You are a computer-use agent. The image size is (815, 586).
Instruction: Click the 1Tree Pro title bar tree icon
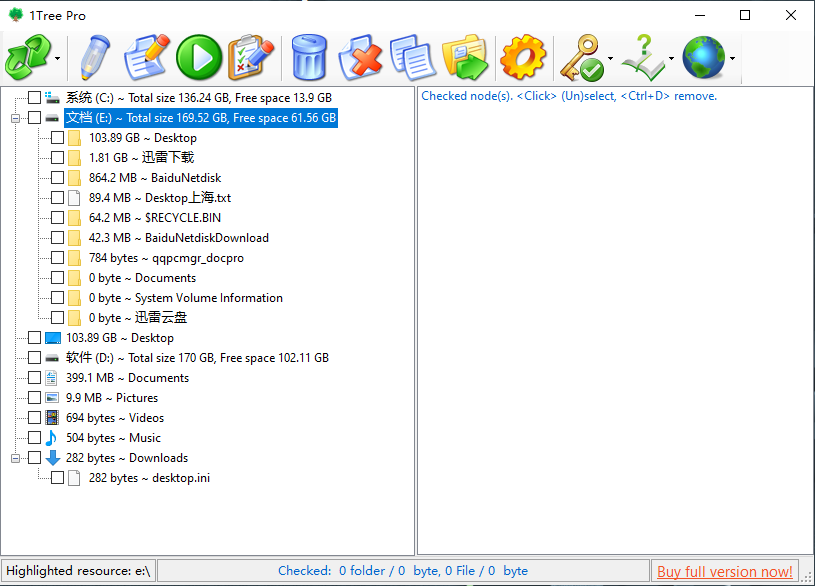coord(16,15)
